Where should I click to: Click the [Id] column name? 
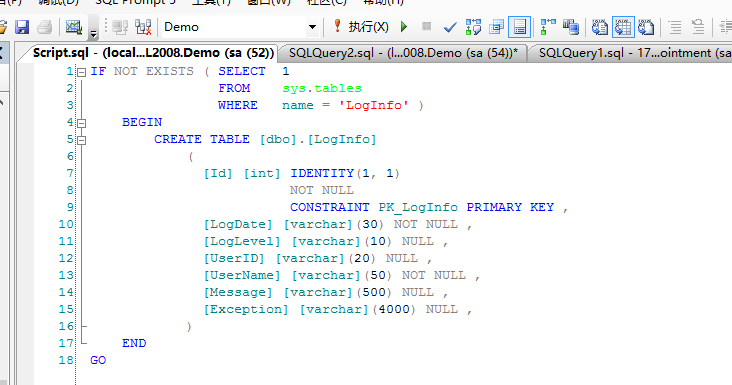[x=218, y=174]
